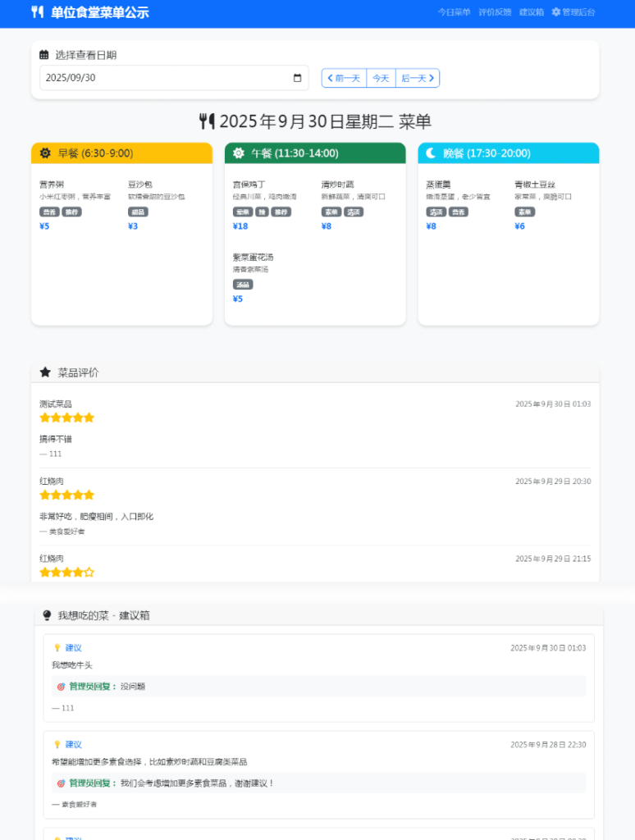点击"今天"按钮回到当天菜单

point(380,77)
